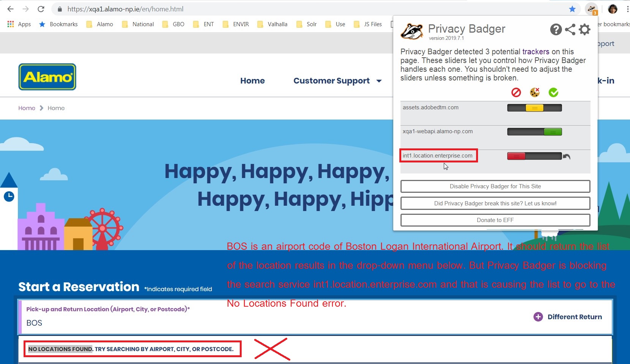Click Did Privacy Badger break this site

(495, 203)
